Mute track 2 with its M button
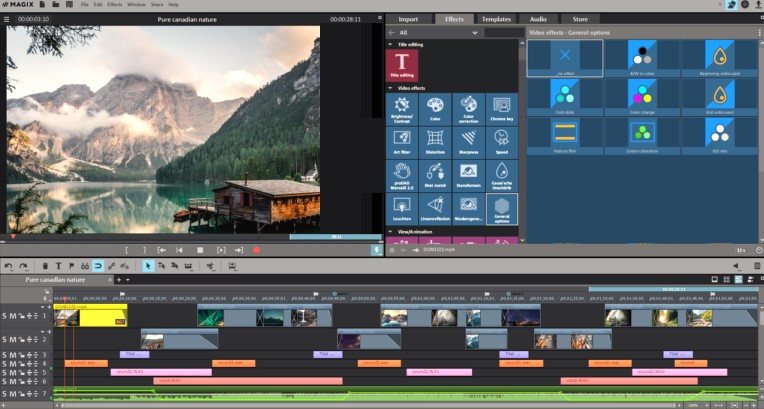The image size is (764, 409). point(13,339)
